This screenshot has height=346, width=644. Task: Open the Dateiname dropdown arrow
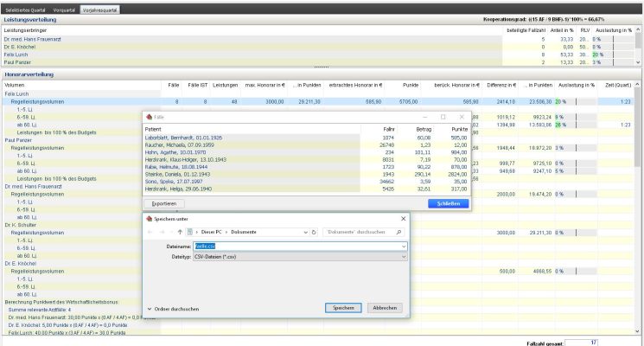[404, 247]
